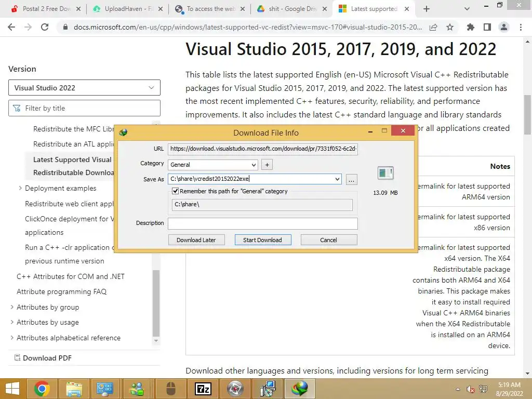Expand Attributes by usage
The height and width of the screenshot is (399, 532).
point(12,322)
